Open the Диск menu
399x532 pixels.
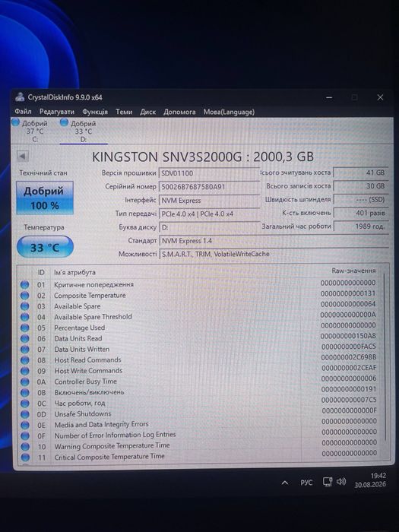coord(148,112)
